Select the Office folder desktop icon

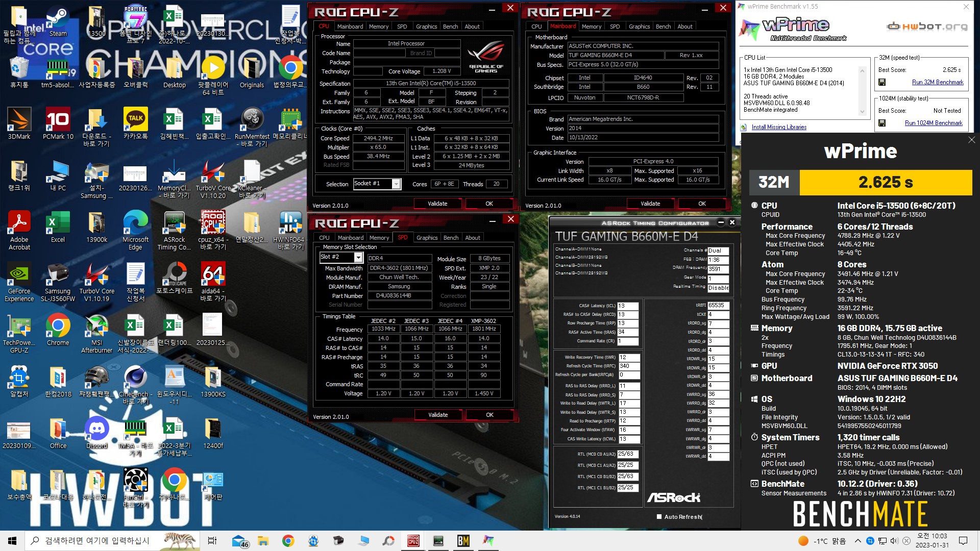pyautogui.click(x=58, y=433)
